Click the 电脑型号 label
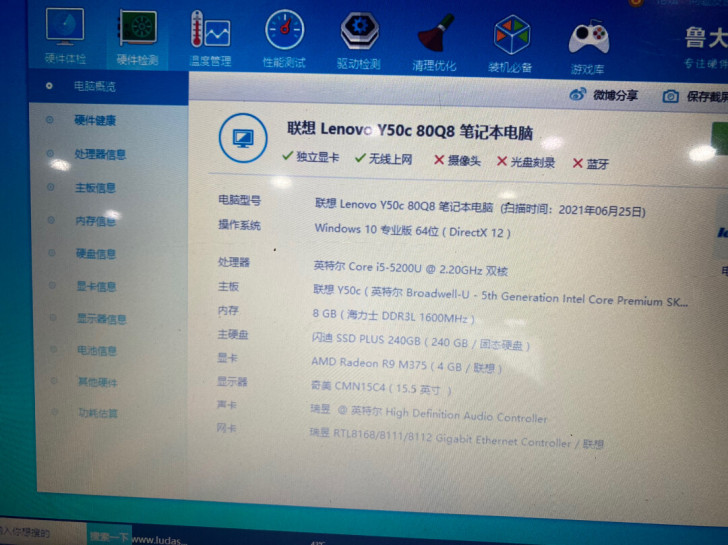The width and height of the screenshot is (728, 545). 240,200
